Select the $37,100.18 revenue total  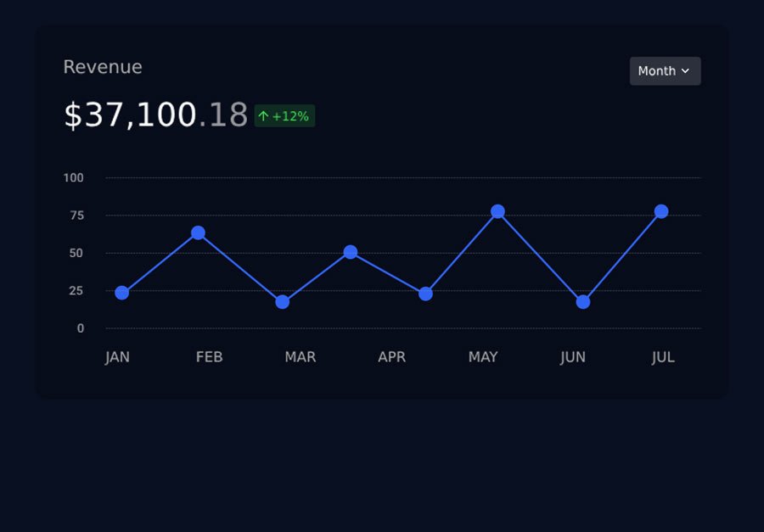pyautogui.click(x=155, y=115)
